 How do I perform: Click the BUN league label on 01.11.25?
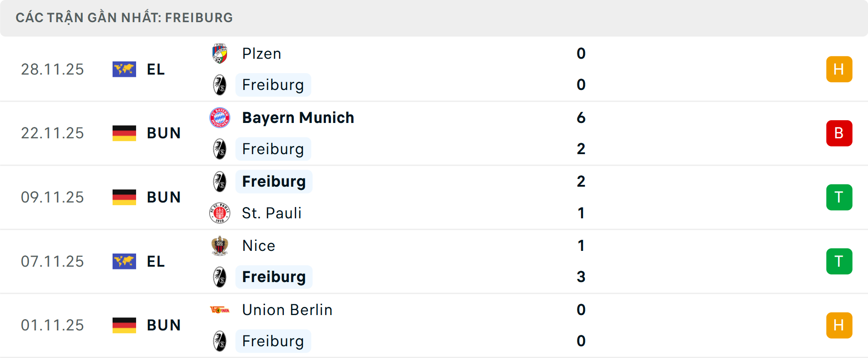coord(164,325)
